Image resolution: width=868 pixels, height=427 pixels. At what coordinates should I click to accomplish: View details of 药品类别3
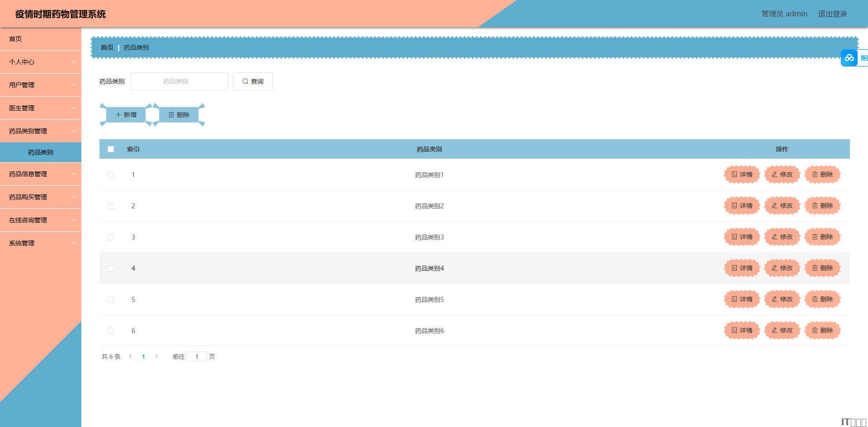tap(742, 237)
